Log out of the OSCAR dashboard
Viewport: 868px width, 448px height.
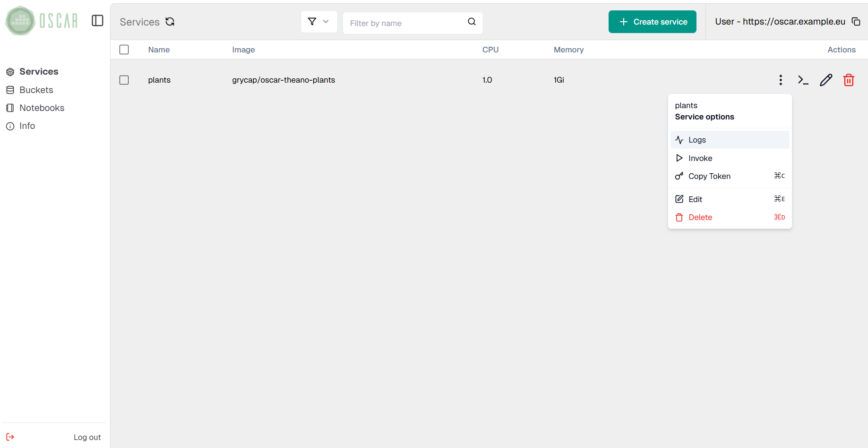click(x=87, y=437)
